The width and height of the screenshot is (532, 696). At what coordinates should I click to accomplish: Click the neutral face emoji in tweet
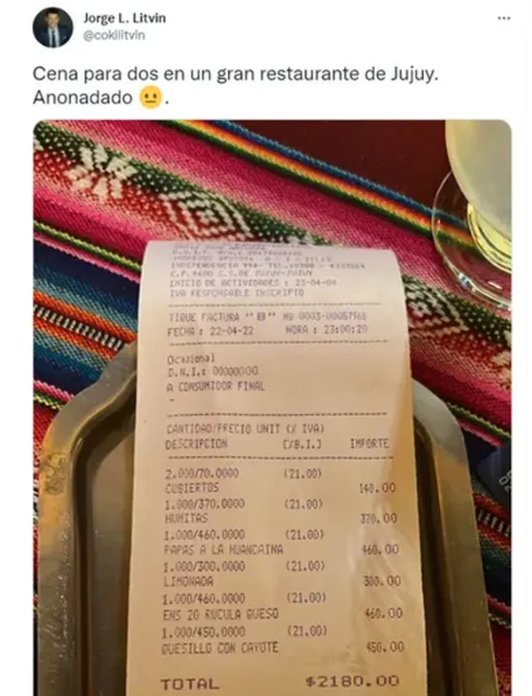click(x=151, y=97)
